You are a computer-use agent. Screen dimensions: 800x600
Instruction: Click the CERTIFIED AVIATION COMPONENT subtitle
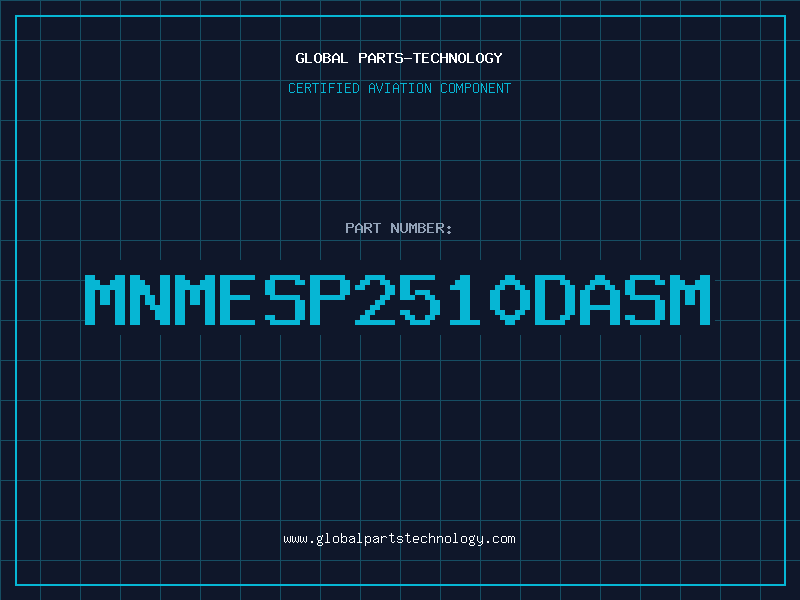[399, 88]
